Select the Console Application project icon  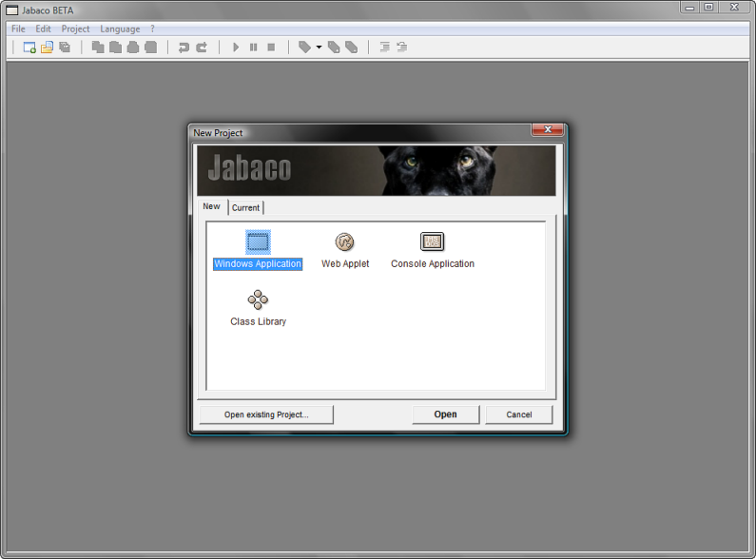point(432,241)
